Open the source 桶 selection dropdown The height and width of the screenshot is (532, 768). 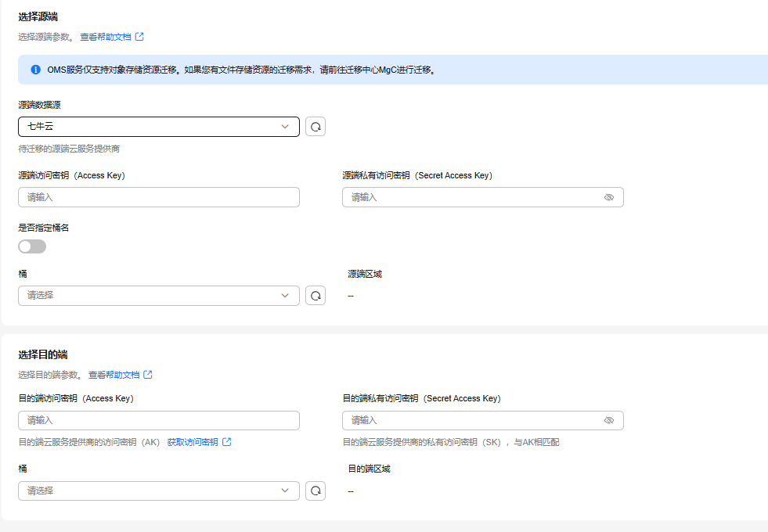[x=159, y=296]
